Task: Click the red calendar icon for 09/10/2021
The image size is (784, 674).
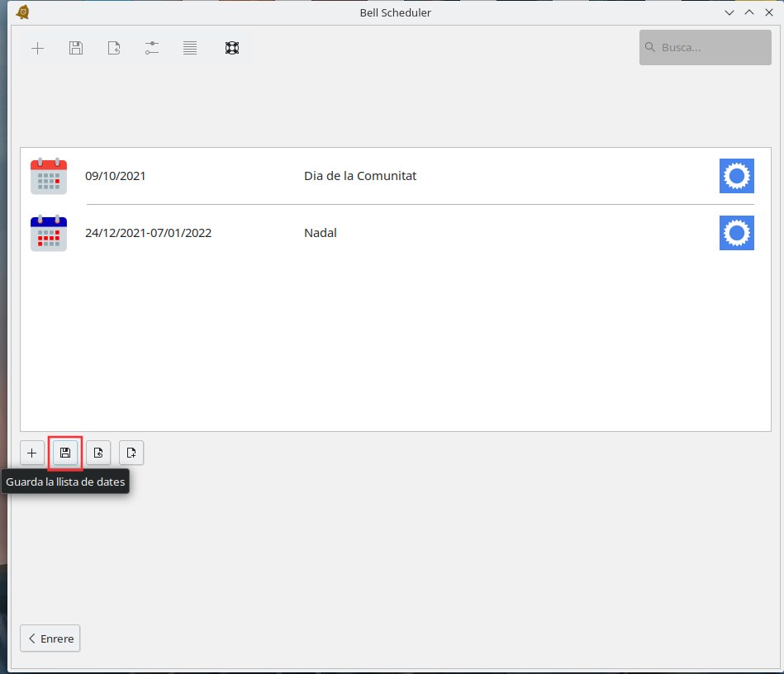Action: click(49, 176)
